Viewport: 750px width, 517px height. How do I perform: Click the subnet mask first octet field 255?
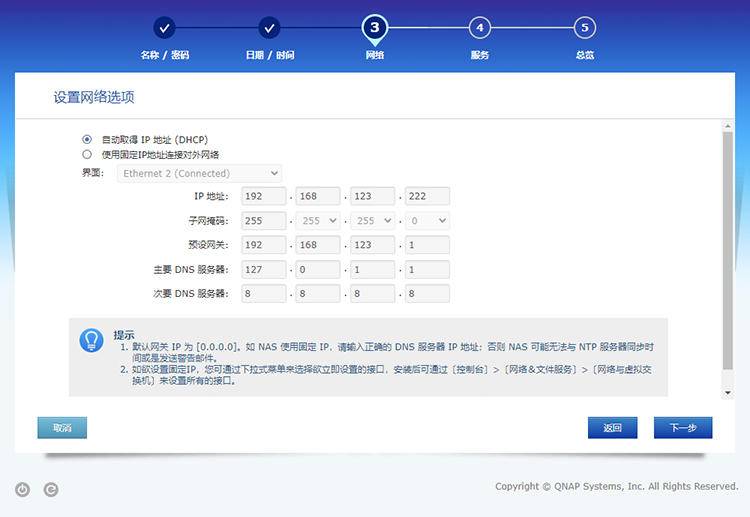(264, 220)
